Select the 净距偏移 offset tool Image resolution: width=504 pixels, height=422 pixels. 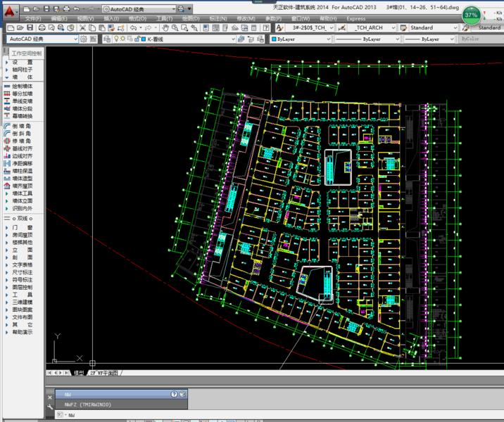tap(23, 163)
